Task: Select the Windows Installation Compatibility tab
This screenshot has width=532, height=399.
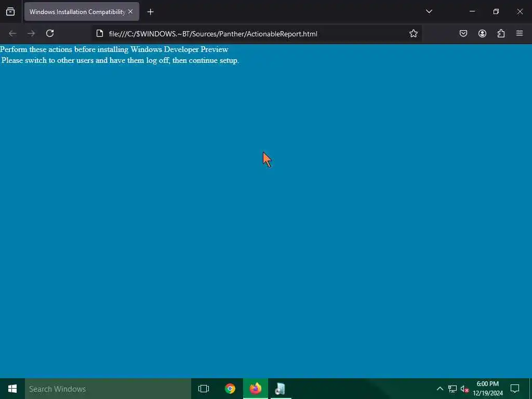Action: [x=82, y=11]
